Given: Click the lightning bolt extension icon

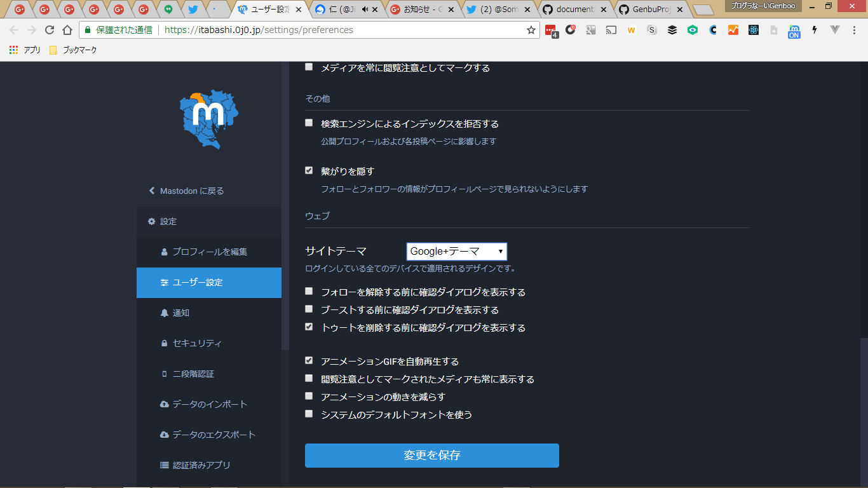Looking at the screenshot, I should [815, 30].
